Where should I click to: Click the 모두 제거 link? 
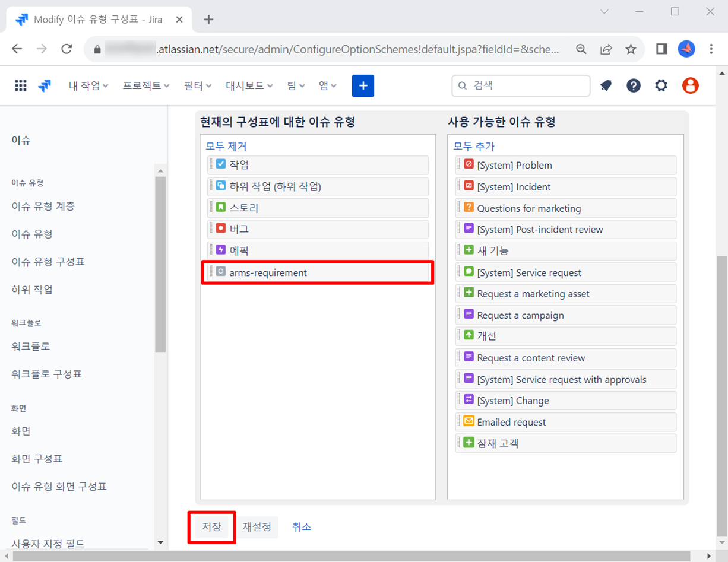click(x=226, y=146)
